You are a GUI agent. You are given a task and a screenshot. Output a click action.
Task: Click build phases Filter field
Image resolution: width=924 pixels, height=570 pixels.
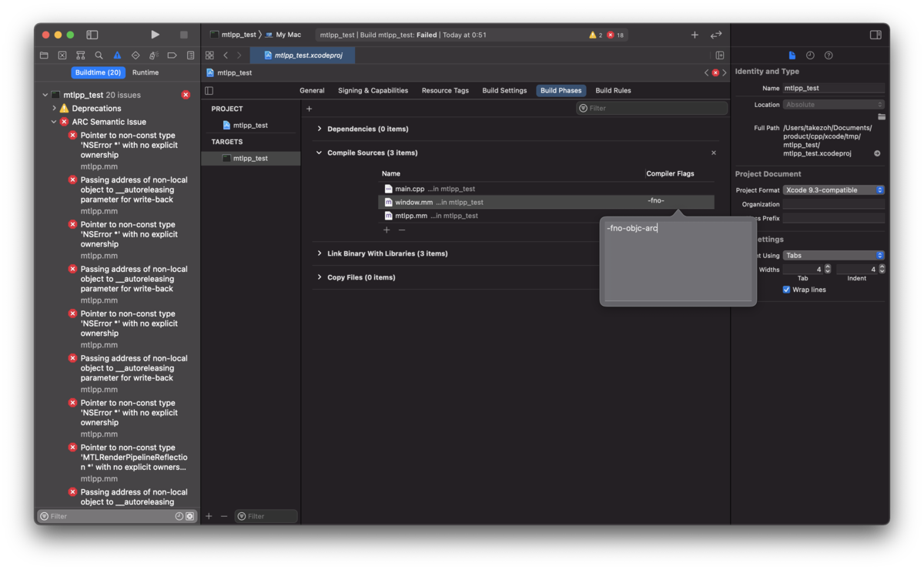(x=651, y=109)
